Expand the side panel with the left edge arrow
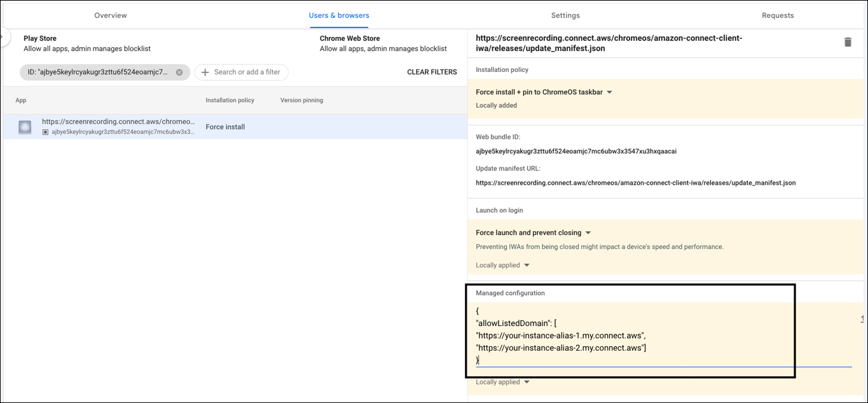 pyautogui.click(x=3, y=38)
